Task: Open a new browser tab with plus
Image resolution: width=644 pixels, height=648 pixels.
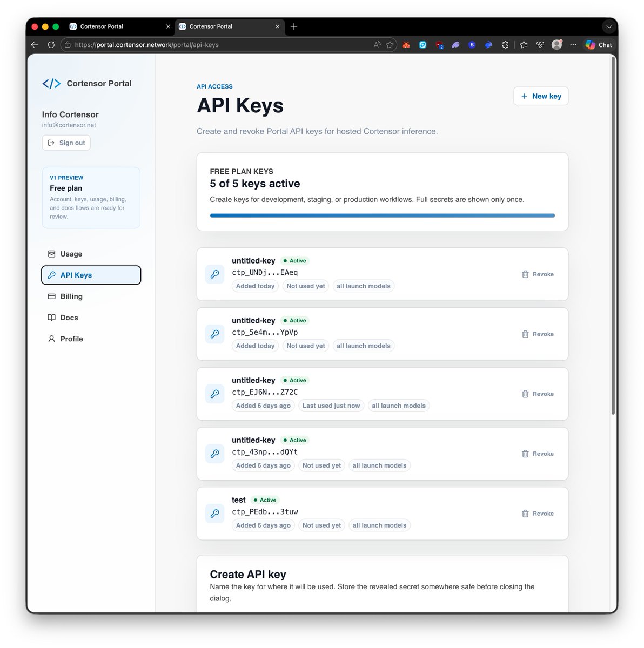Action: coord(294,26)
